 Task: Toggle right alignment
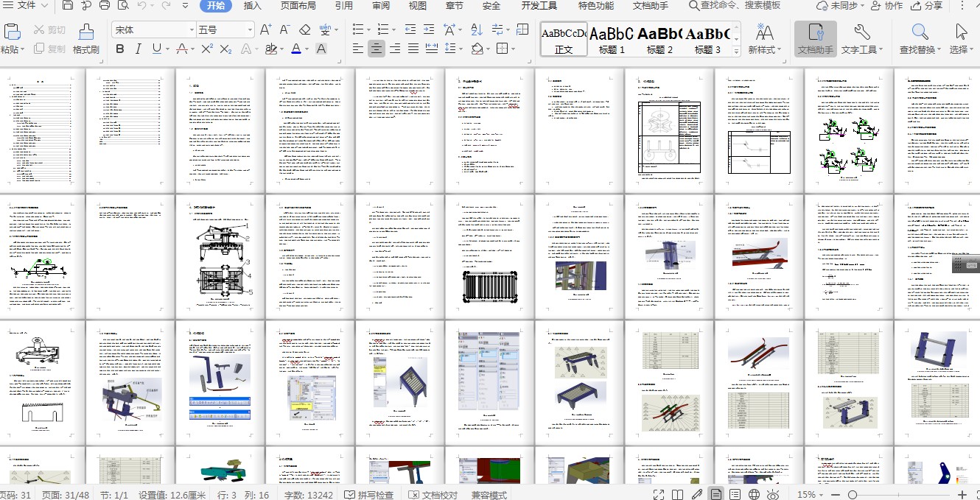[x=395, y=49]
